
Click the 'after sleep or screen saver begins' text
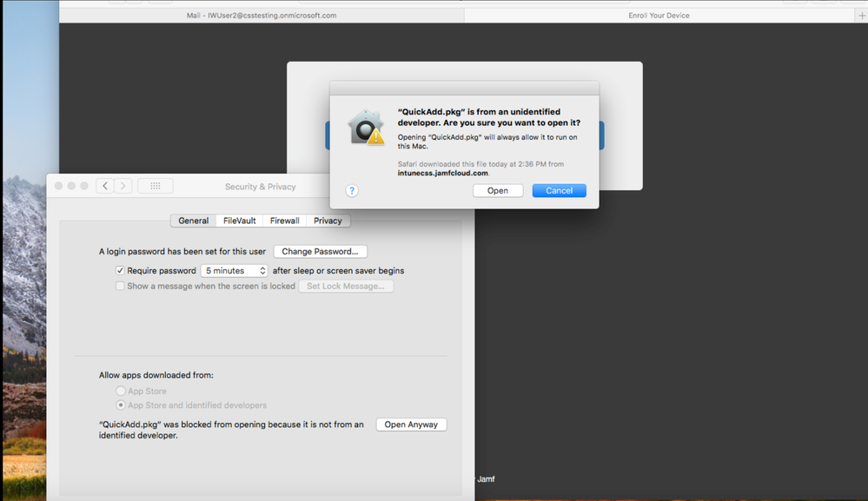(x=338, y=270)
